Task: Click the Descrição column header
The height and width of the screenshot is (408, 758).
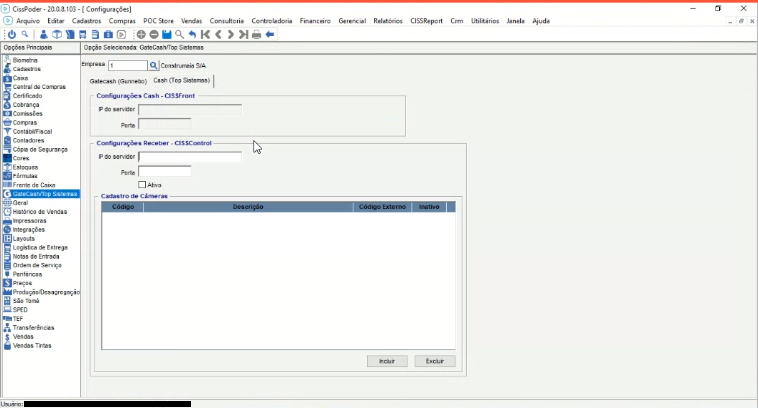Action: 247,206
